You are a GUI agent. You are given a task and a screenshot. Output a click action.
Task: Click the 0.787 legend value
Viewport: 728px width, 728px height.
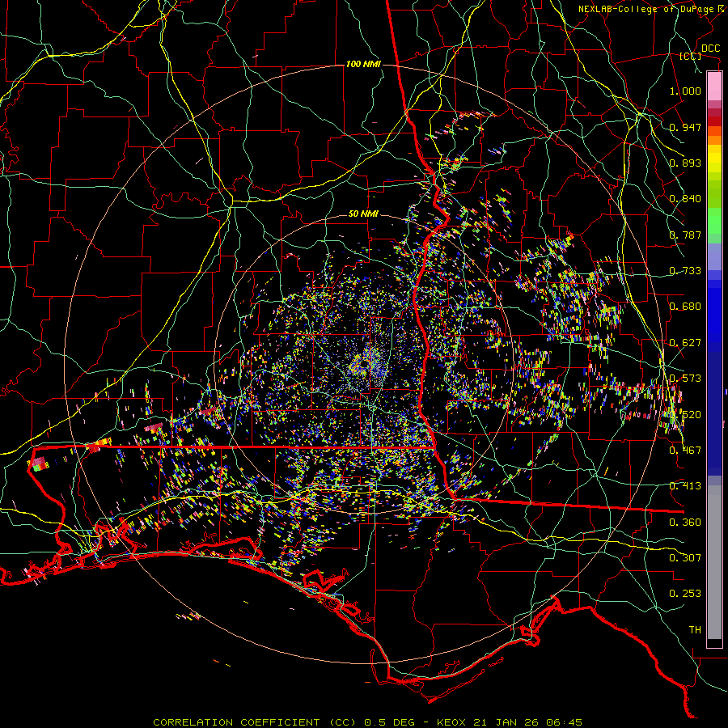tap(685, 235)
